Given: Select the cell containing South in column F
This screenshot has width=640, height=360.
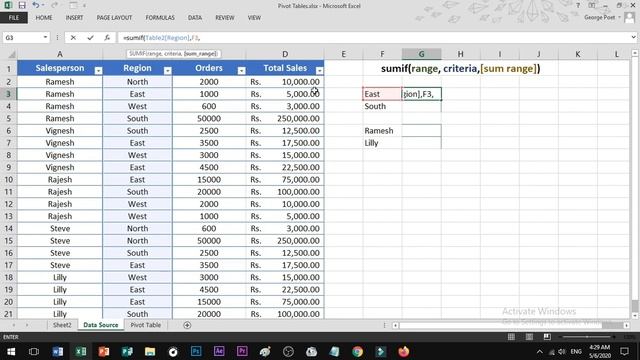Looking at the screenshot, I should (x=382, y=106).
